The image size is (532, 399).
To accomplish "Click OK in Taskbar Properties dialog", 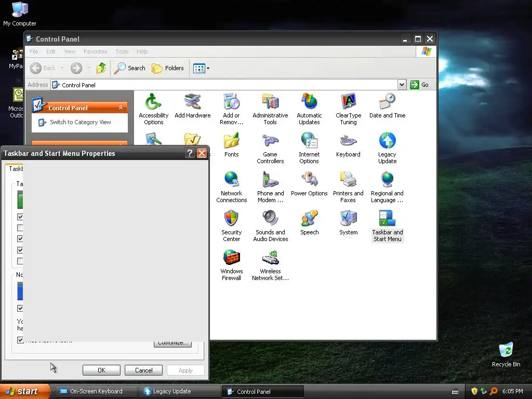I will [x=101, y=370].
